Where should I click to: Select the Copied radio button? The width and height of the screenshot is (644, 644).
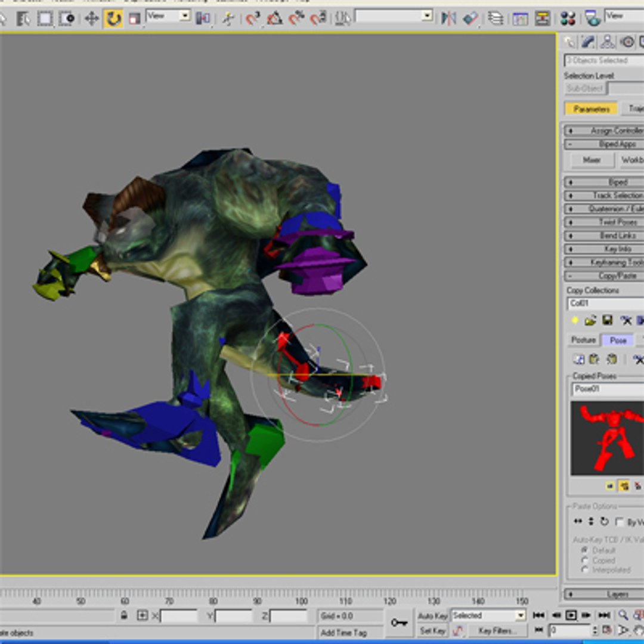(584, 560)
